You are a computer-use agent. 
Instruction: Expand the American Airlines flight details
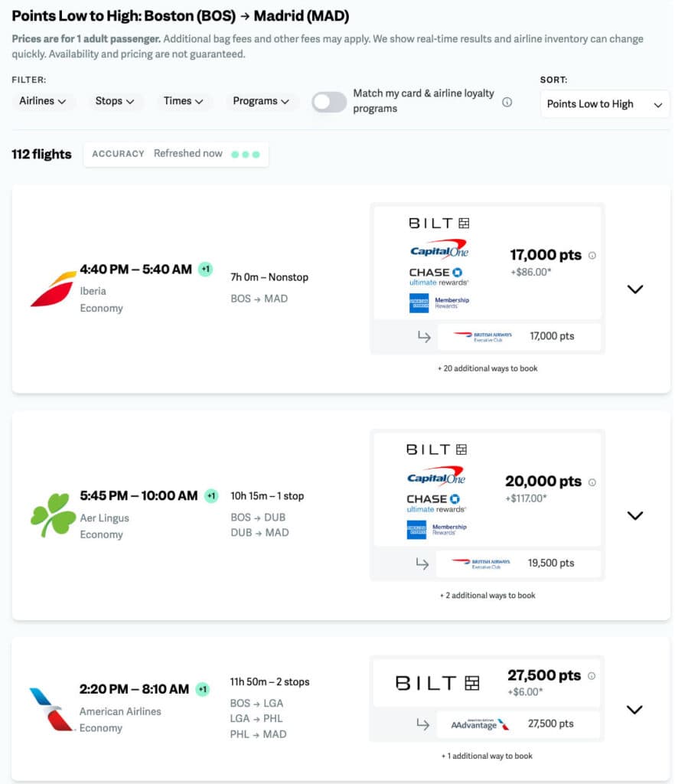click(634, 710)
